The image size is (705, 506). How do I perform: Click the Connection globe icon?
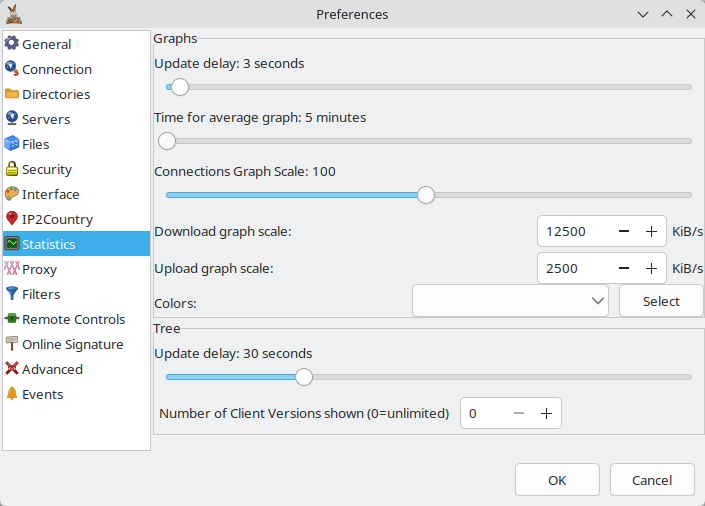click(12, 68)
